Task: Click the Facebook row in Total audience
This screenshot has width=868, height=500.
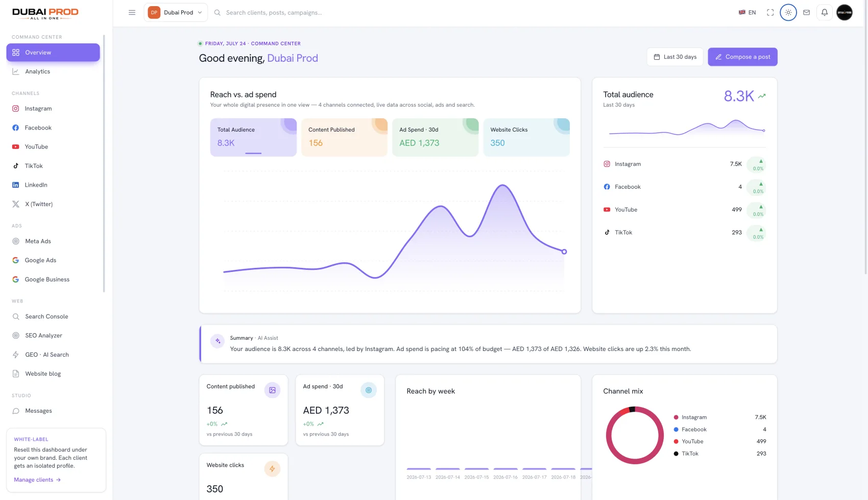Action: [x=684, y=187]
